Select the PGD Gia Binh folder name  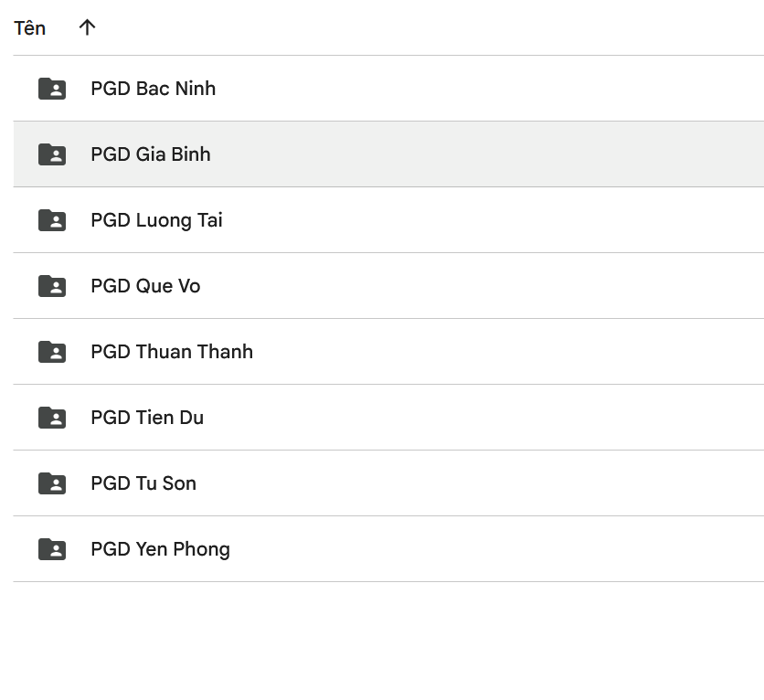[151, 154]
